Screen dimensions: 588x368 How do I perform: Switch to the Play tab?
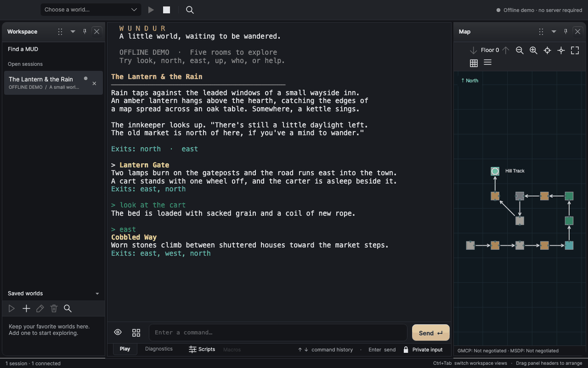125,349
